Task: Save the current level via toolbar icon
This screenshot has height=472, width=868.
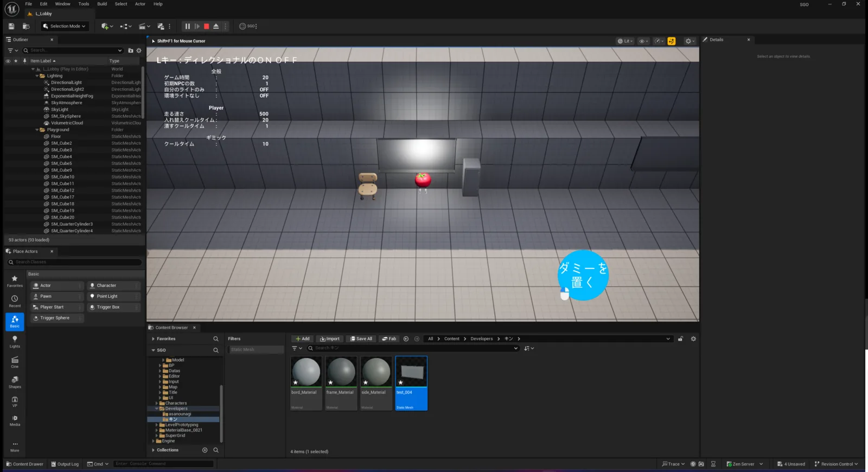Action: point(11,26)
